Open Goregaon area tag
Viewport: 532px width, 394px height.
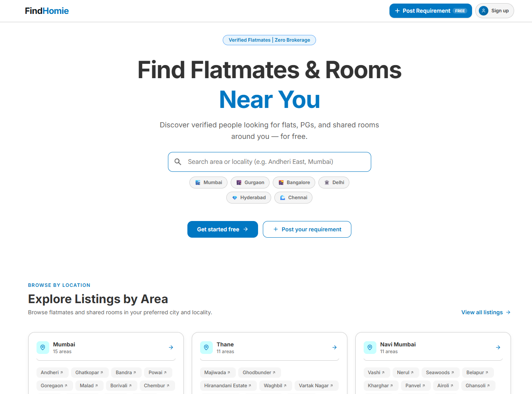(x=54, y=386)
